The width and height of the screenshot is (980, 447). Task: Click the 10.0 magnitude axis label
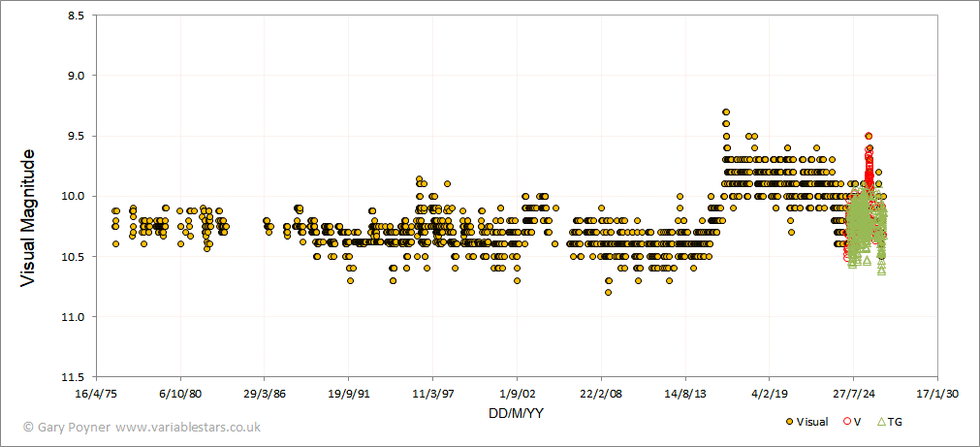[x=73, y=196]
